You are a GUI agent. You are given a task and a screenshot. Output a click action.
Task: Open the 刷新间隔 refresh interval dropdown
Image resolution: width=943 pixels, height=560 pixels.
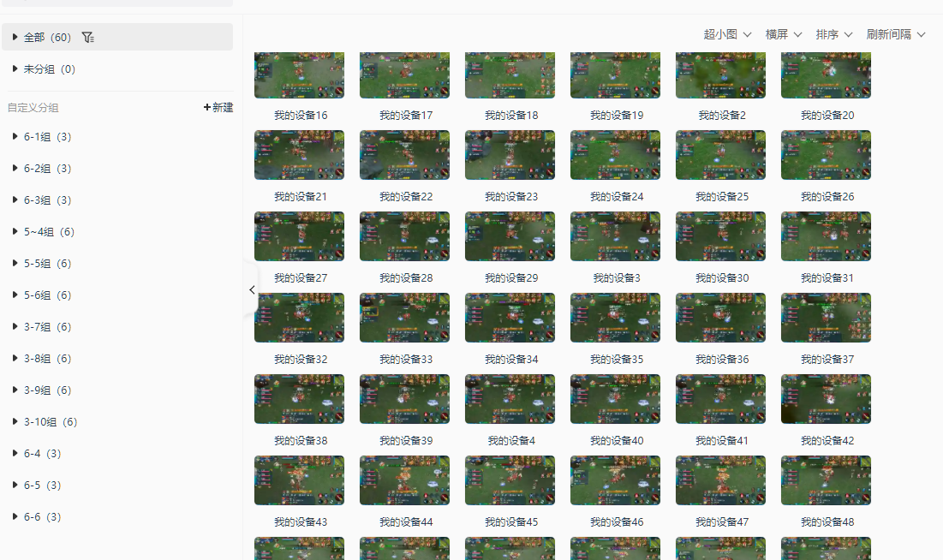click(896, 34)
